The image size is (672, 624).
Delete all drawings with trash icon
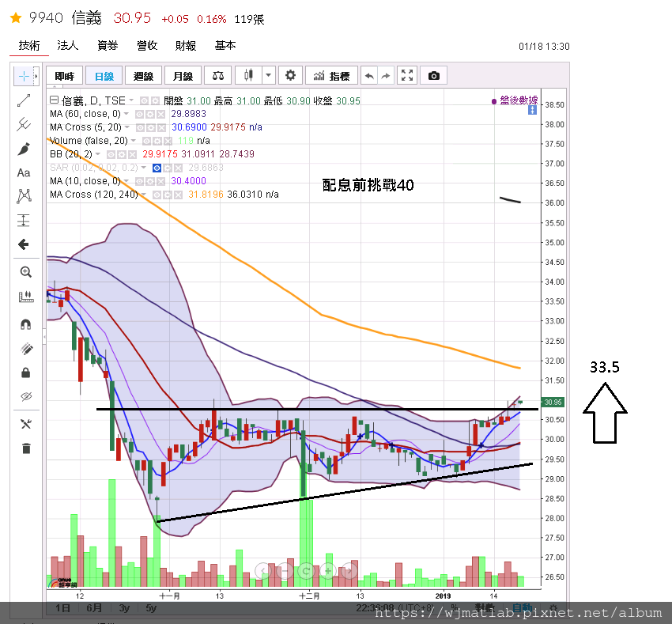[26, 448]
